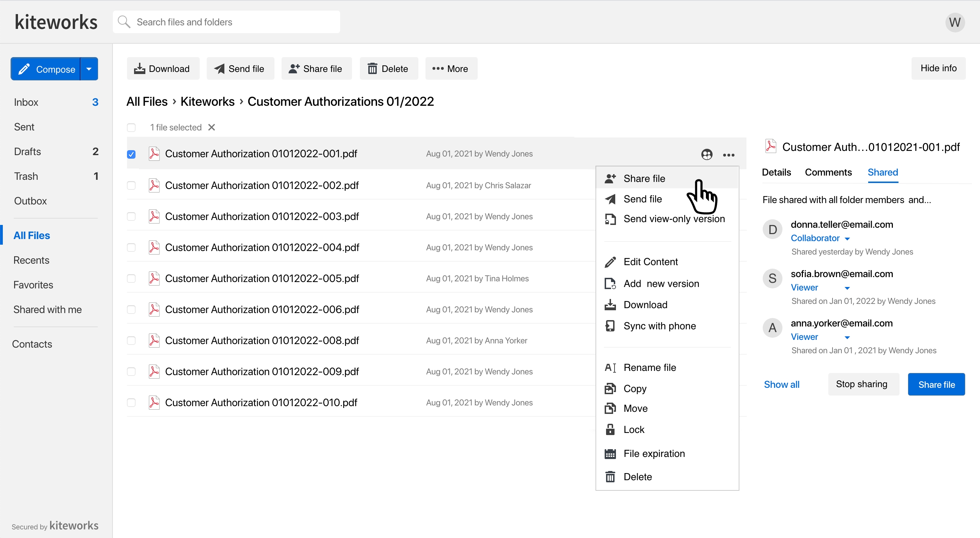Click the Show all link below shared users

[x=782, y=384]
